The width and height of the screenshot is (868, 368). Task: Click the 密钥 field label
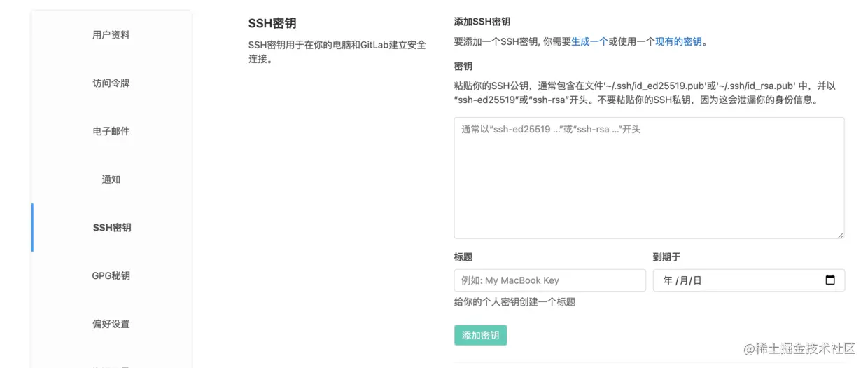coord(463,67)
